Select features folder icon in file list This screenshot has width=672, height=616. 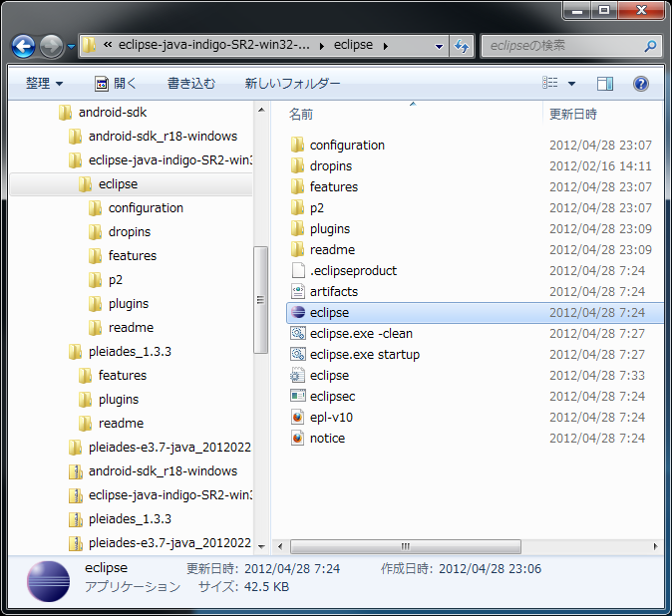(x=298, y=187)
